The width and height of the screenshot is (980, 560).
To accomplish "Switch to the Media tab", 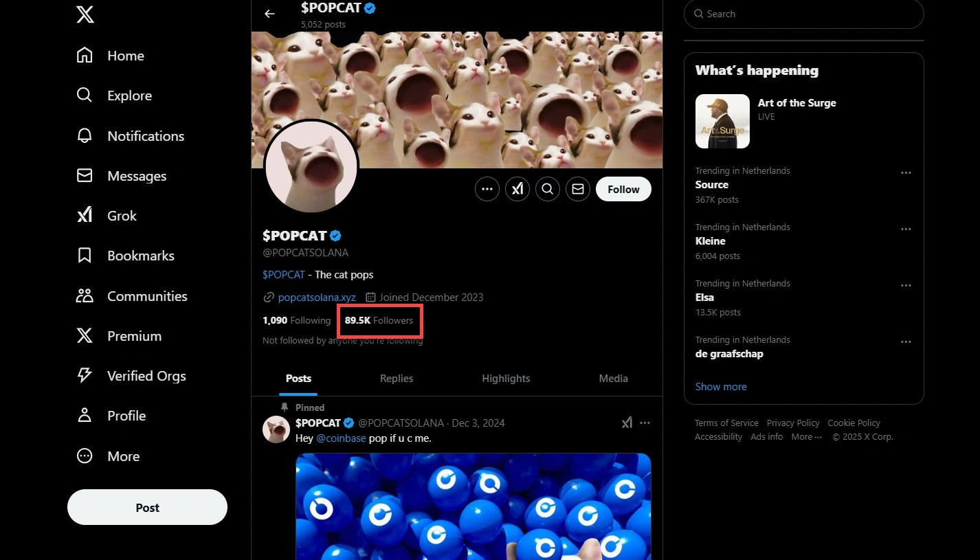I will 613,379.
